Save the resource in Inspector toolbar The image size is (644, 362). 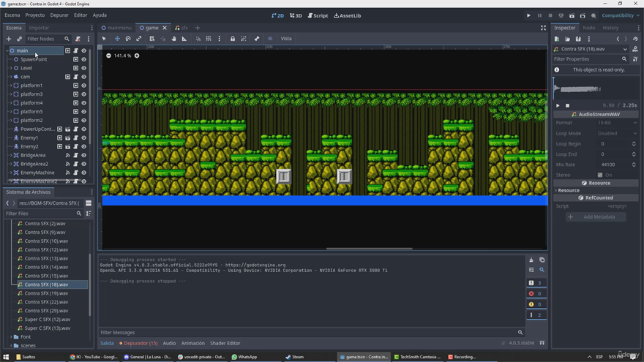click(x=578, y=39)
